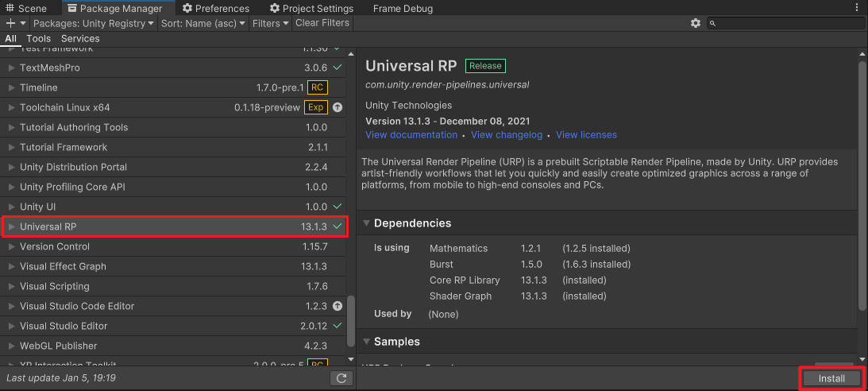Collapse the Dependencies section
This screenshot has height=391, width=868.
tap(366, 223)
